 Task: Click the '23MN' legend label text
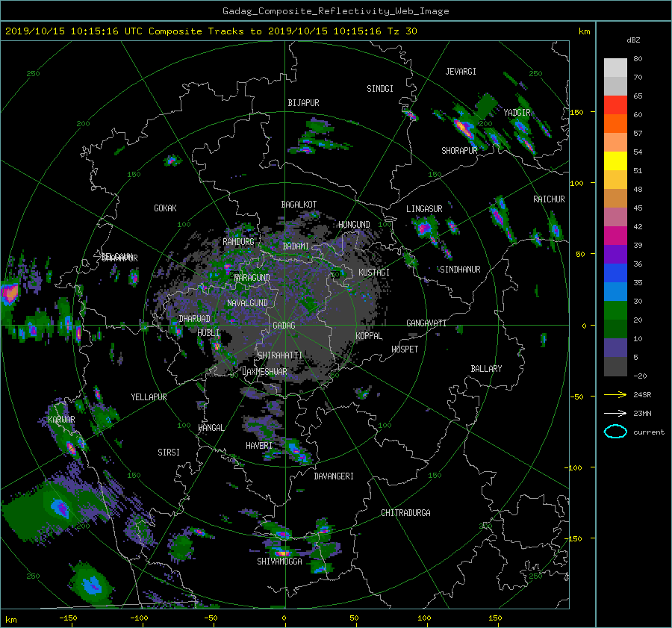coord(642,414)
